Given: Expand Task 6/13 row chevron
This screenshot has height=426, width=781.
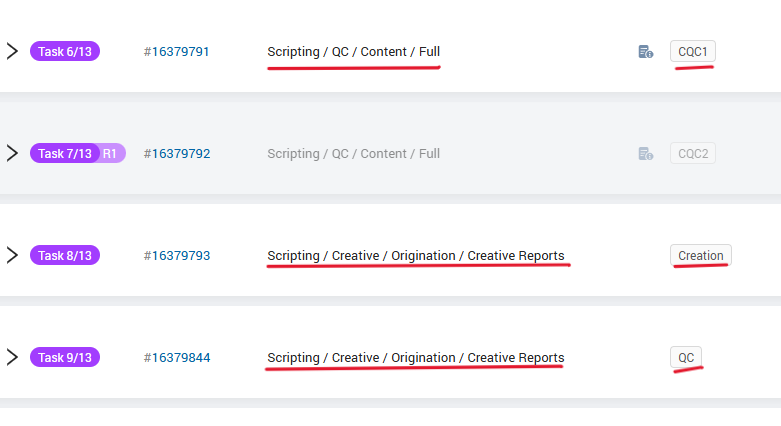Looking at the screenshot, I should click(12, 51).
